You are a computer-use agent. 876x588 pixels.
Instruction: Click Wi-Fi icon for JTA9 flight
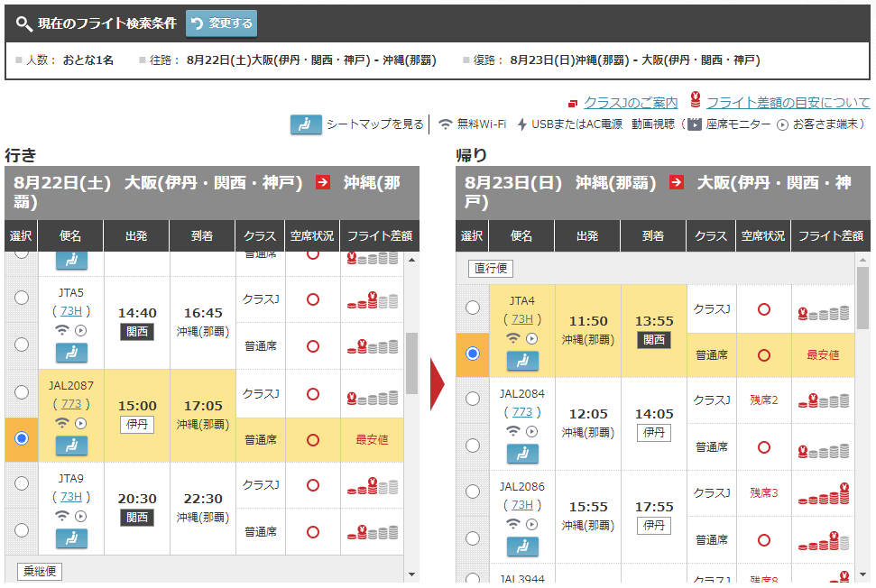click(62, 516)
